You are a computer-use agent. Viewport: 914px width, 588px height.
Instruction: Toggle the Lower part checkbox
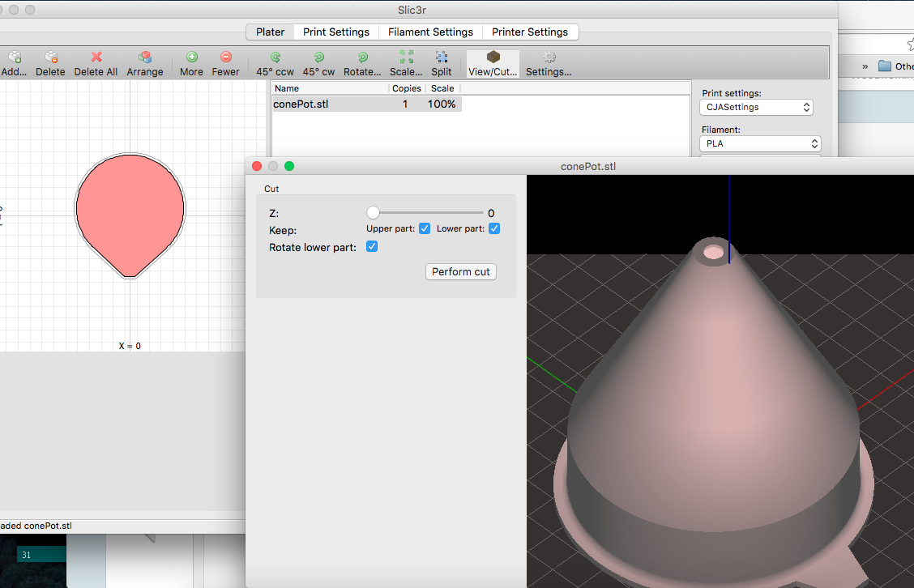493,228
